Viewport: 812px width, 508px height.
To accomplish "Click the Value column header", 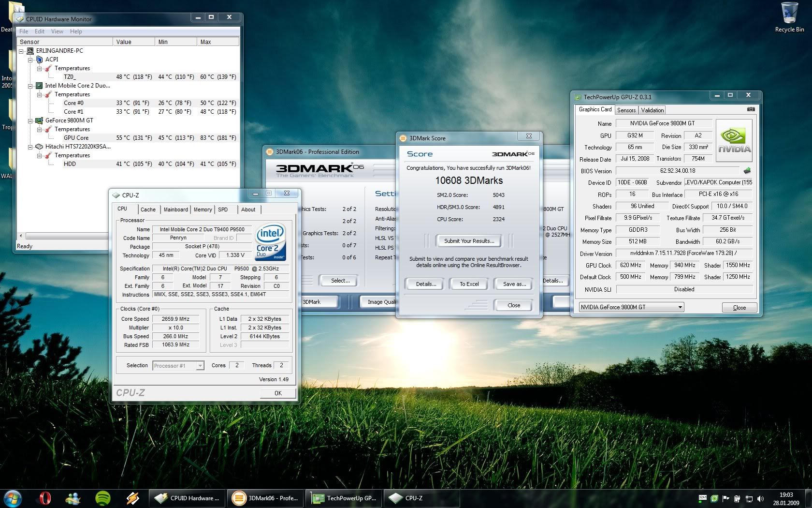I will (134, 42).
